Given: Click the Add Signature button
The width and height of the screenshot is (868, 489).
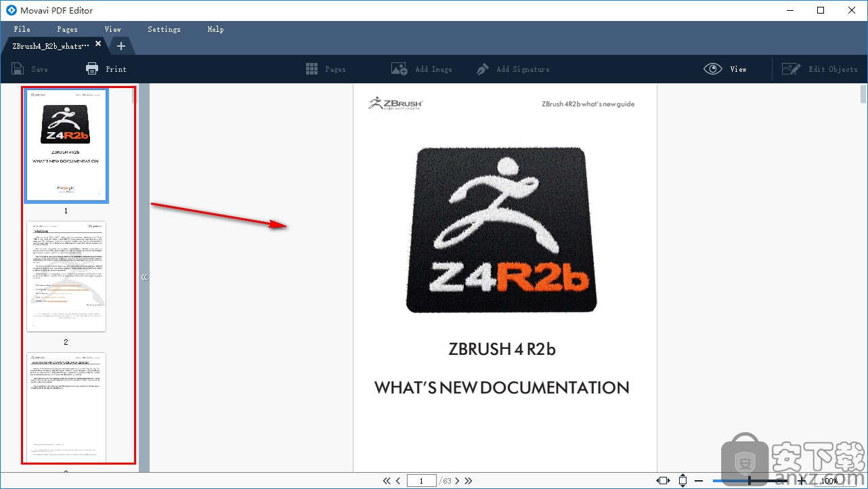Looking at the screenshot, I should tap(513, 68).
